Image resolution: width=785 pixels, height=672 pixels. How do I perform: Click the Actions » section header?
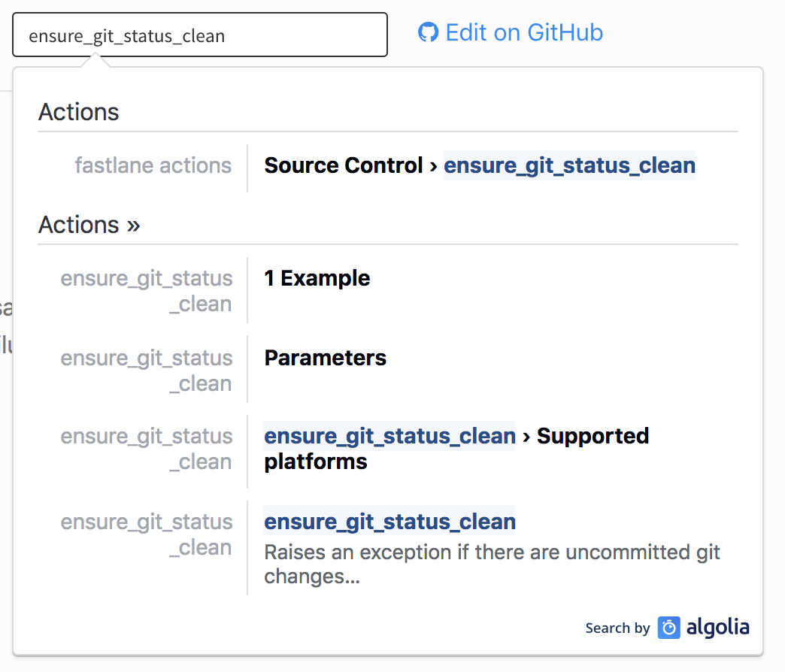click(89, 224)
